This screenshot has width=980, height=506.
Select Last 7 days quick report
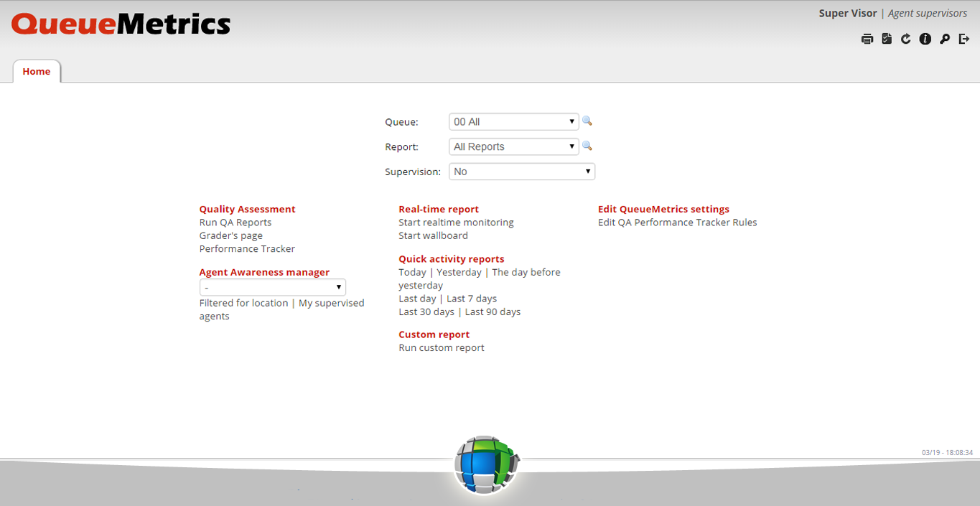472,299
